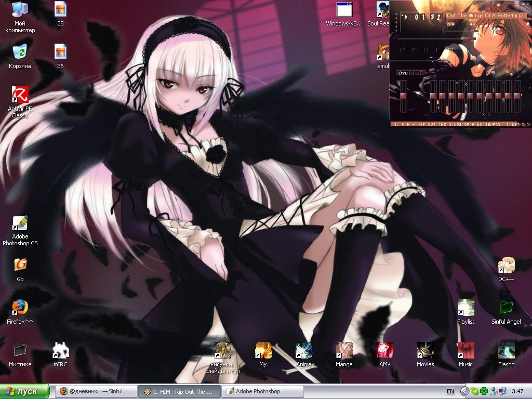Open the Movies shortcut
This screenshot has height=399, width=532.
click(x=425, y=355)
